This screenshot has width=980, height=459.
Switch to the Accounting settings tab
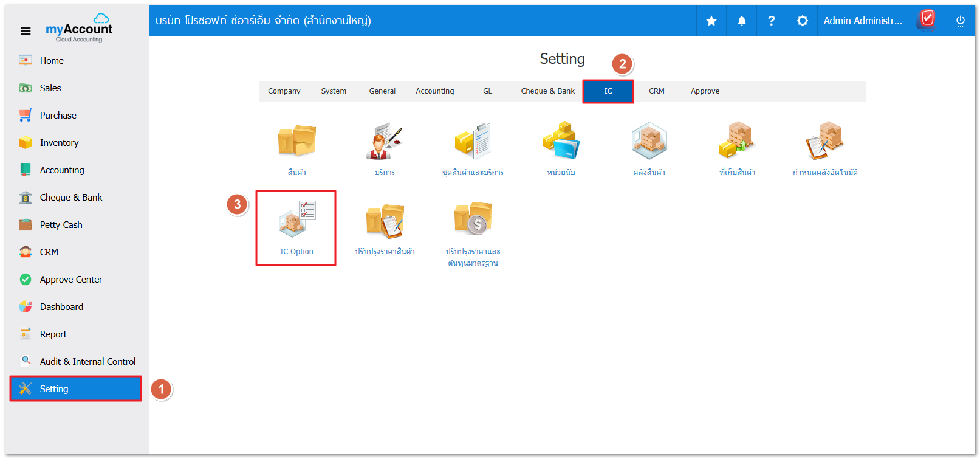point(434,91)
